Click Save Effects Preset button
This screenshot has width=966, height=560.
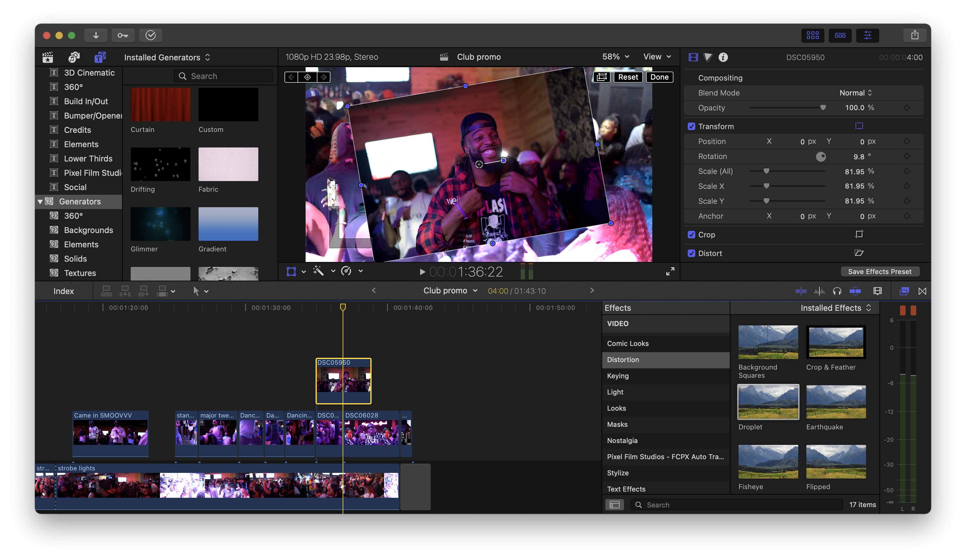879,271
